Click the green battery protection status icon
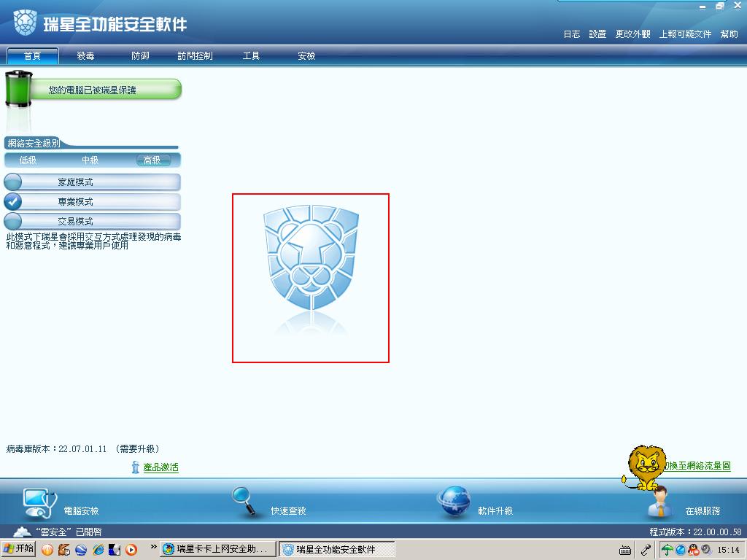The image size is (747, 560). tap(18, 88)
